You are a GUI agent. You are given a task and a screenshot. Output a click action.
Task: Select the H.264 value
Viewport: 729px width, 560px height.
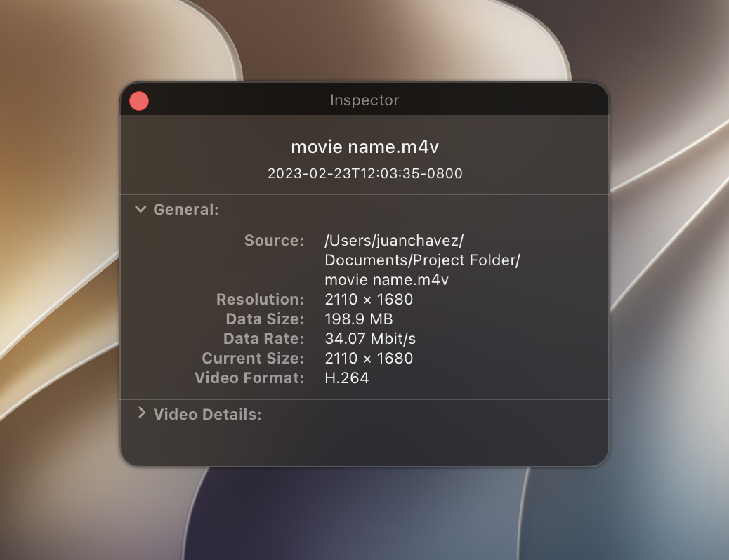pyautogui.click(x=347, y=378)
